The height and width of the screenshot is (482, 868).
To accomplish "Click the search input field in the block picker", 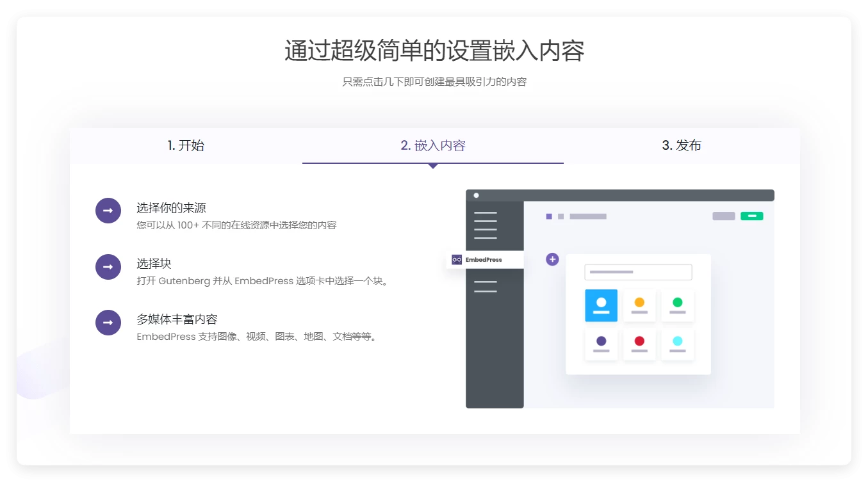I will [x=637, y=271].
